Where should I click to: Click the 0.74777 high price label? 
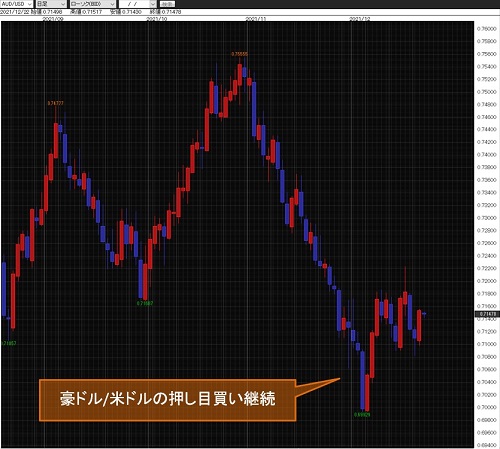(55, 103)
